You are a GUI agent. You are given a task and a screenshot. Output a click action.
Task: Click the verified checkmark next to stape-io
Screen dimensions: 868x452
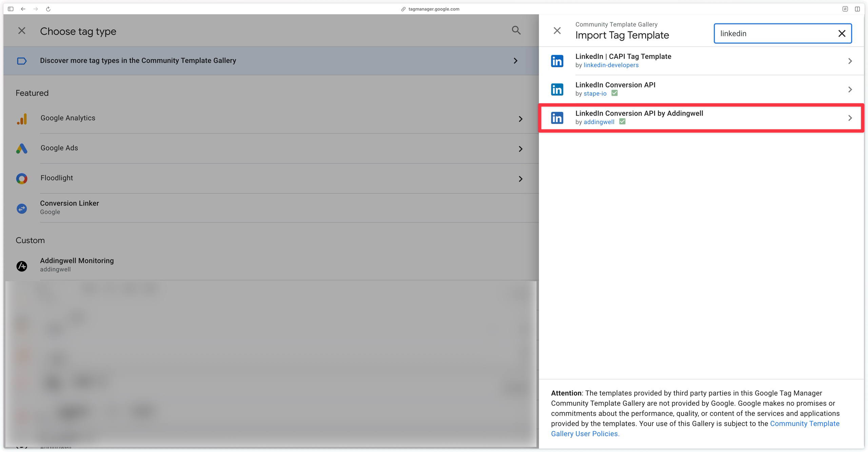(x=614, y=93)
